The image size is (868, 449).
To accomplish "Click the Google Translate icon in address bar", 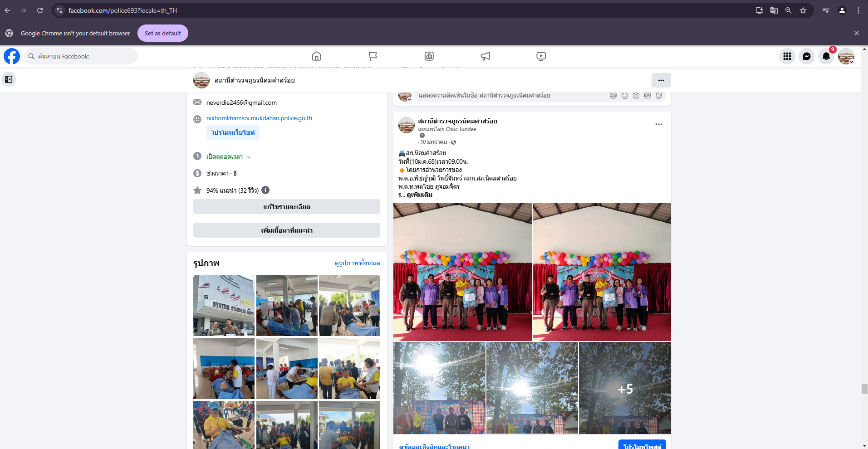I will pyautogui.click(x=774, y=10).
